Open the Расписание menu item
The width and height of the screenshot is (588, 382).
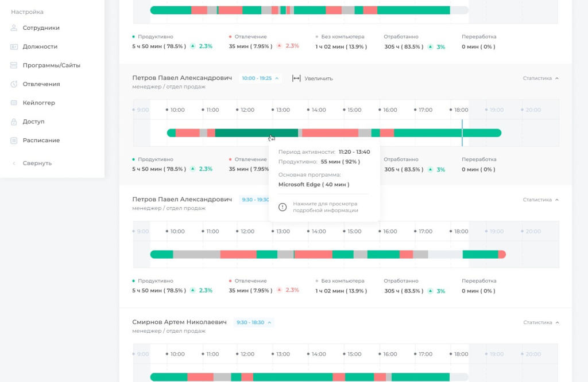(x=41, y=141)
